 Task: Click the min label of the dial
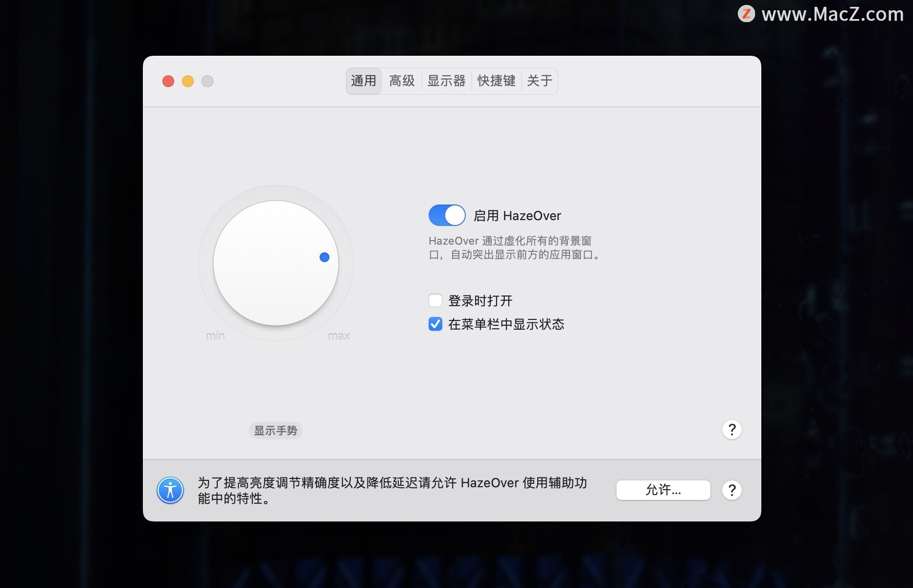click(x=215, y=336)
